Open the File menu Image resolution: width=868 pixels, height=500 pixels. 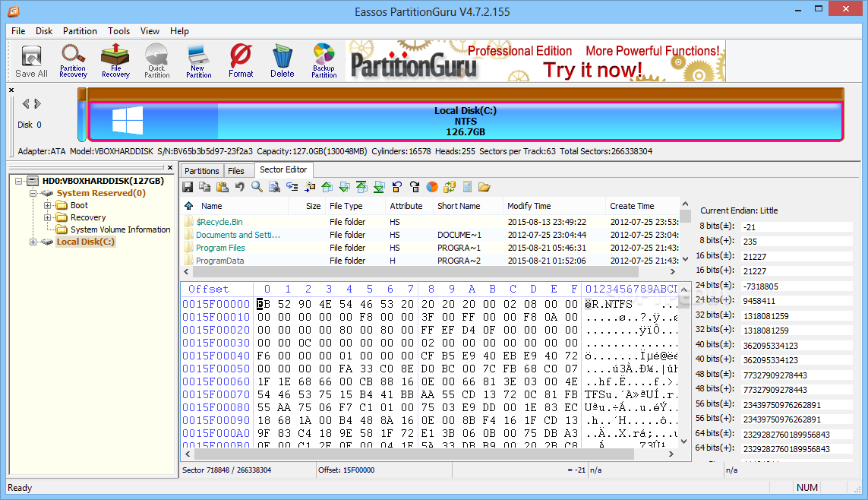[x=18, y=31]
